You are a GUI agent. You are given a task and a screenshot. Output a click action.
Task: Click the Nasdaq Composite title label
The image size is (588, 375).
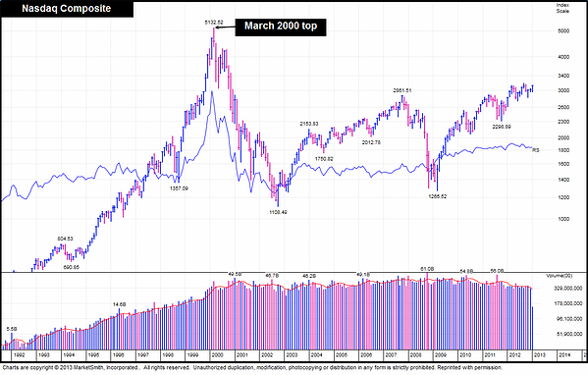(x=67, y=9)
